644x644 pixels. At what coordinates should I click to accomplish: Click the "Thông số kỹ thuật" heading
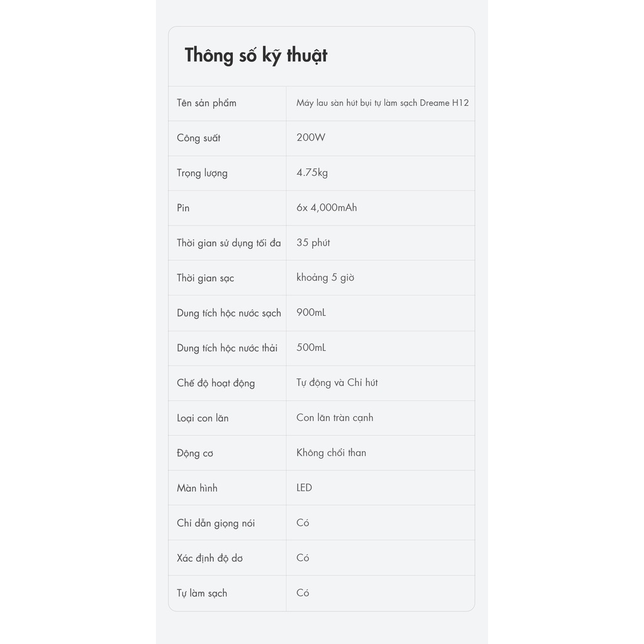(x=256, y=55)
